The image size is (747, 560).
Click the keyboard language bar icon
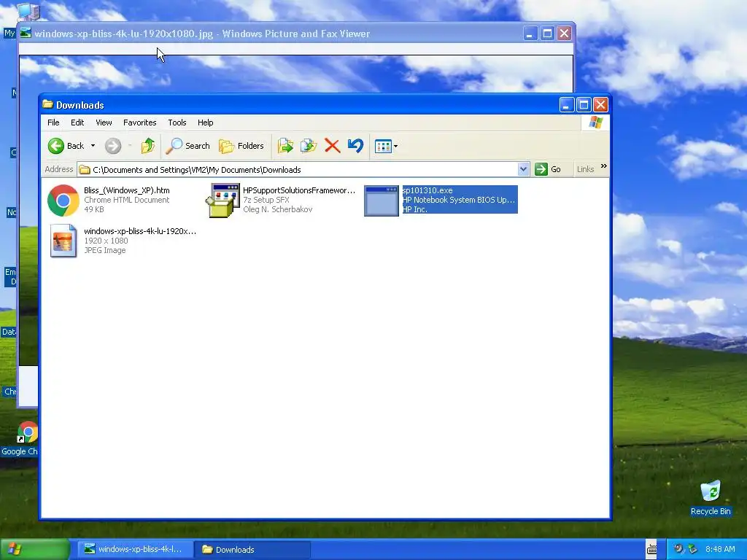[x=651, y=550]
